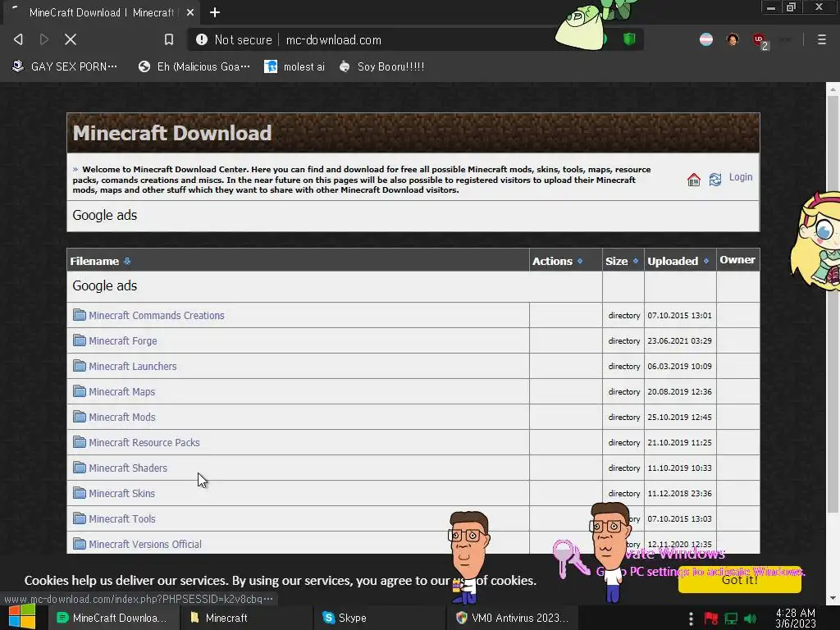This screenshot has height=630, width=840.
Task: Click the Owner column header
Action: (x=737, y=260)
